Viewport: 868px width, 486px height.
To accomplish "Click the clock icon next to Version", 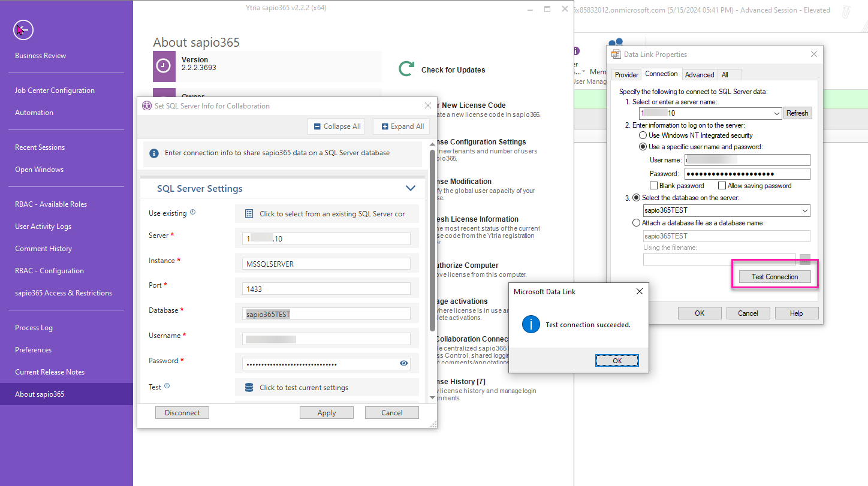I will pyautogui.click(x=164, y=67).
